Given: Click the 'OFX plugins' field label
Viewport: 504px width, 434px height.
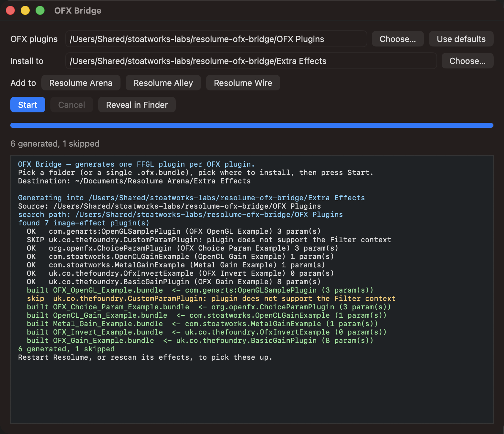Looking at the screenshot, I should tap(34, 39).
